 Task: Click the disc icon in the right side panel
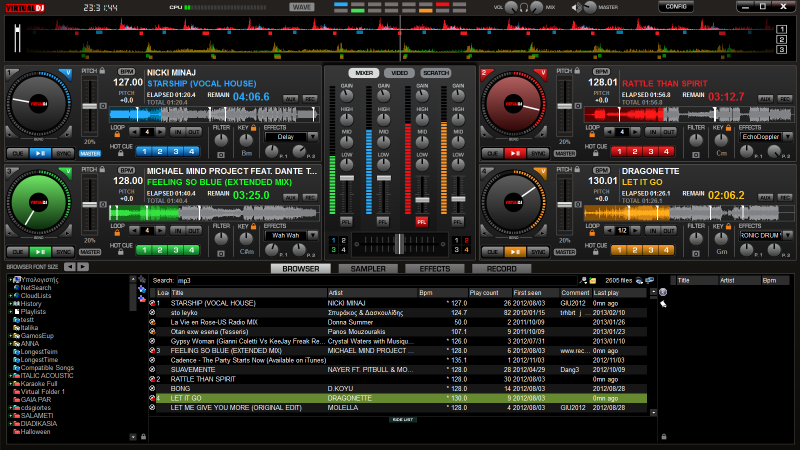coord(663,292)
